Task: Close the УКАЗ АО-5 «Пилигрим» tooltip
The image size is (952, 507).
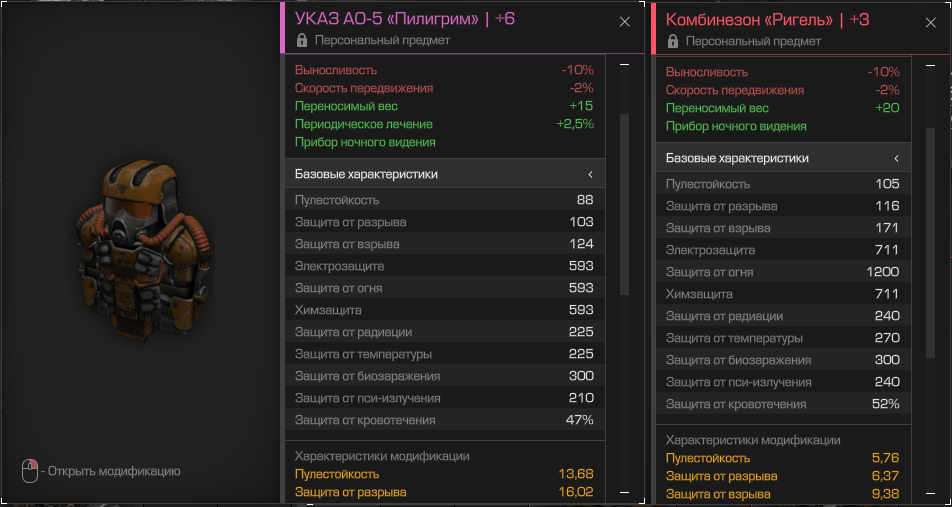Action: [x=625, y=21]
